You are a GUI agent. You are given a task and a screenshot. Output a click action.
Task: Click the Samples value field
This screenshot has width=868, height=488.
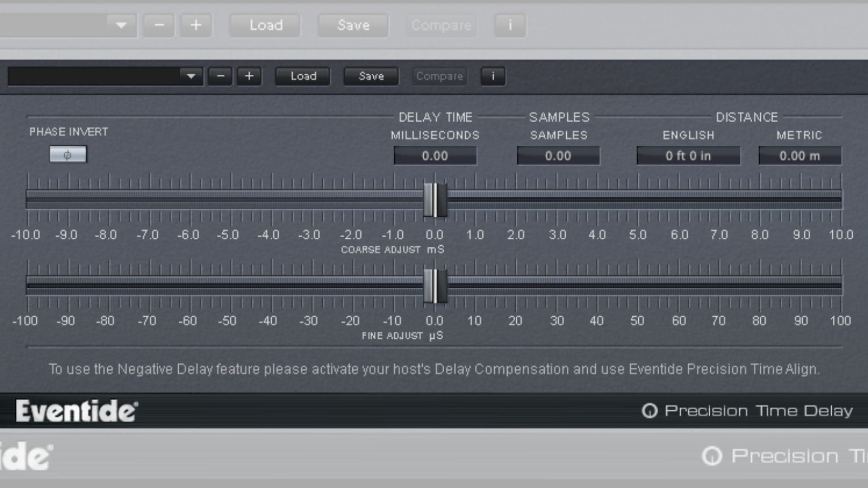(x=558, y=155)
